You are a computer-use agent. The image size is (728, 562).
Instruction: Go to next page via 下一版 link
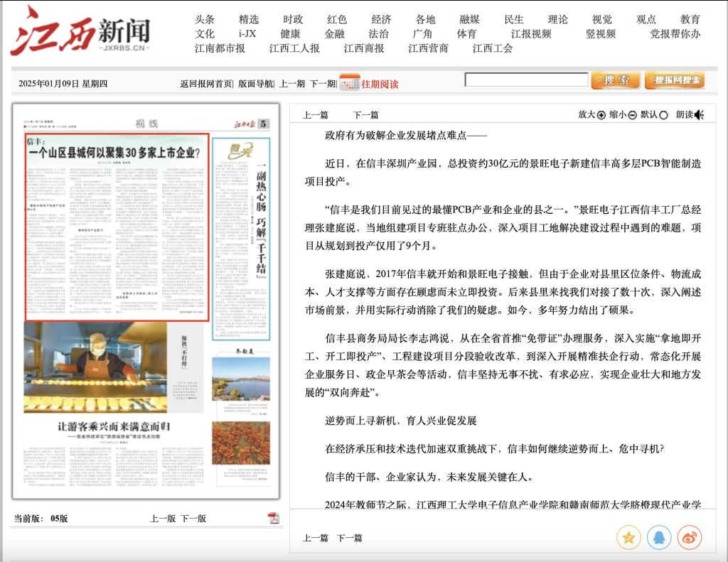pyautogui.click(x=193, y=519)
